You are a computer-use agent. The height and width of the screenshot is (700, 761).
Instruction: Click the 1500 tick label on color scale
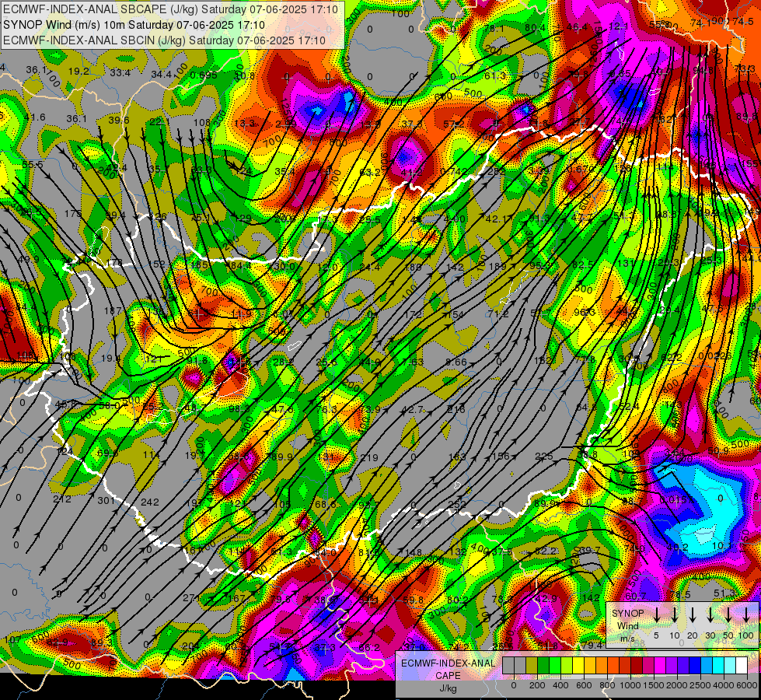click(x=654, y=685)
